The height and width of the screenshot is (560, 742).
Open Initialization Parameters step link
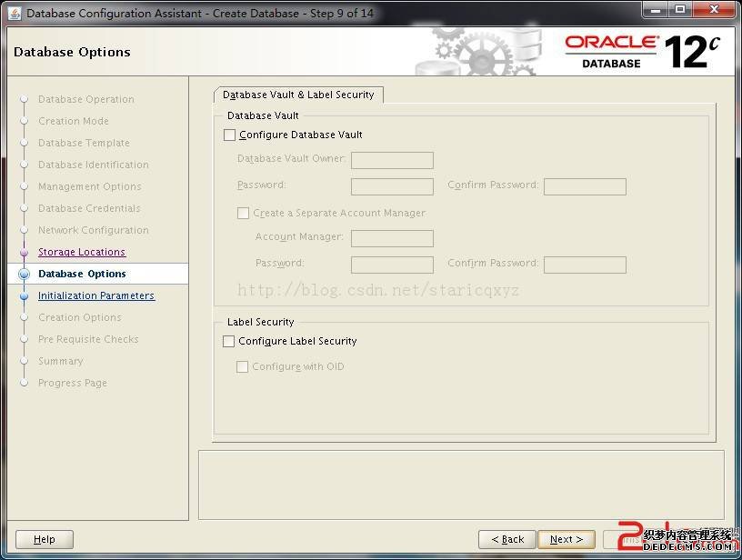pyautogui.click(x=96, y=295)
